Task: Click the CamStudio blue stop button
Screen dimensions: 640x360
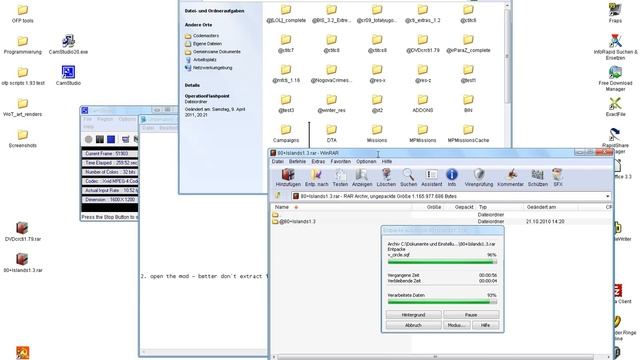Action: (111, 139)
